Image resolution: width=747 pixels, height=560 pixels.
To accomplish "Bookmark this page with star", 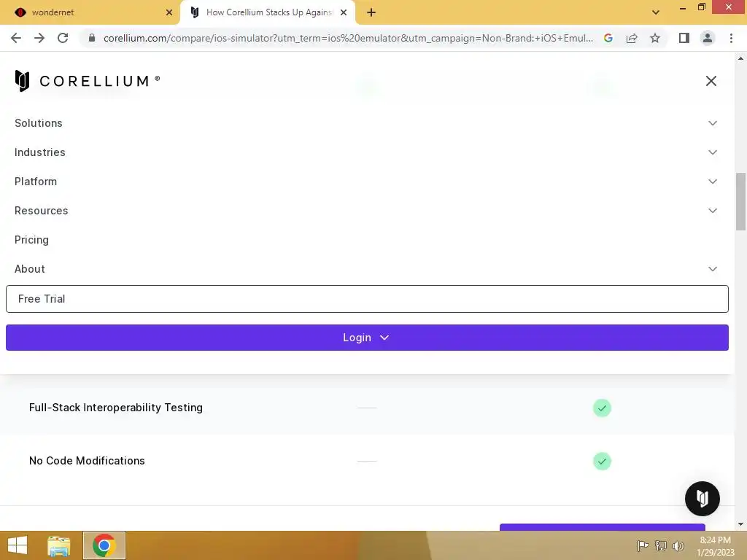I will coord(655,38).
